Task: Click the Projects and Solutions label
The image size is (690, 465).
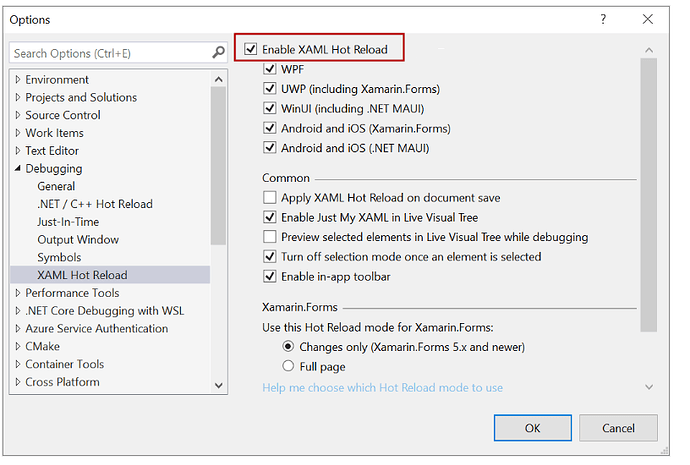Action: (81, 97)
